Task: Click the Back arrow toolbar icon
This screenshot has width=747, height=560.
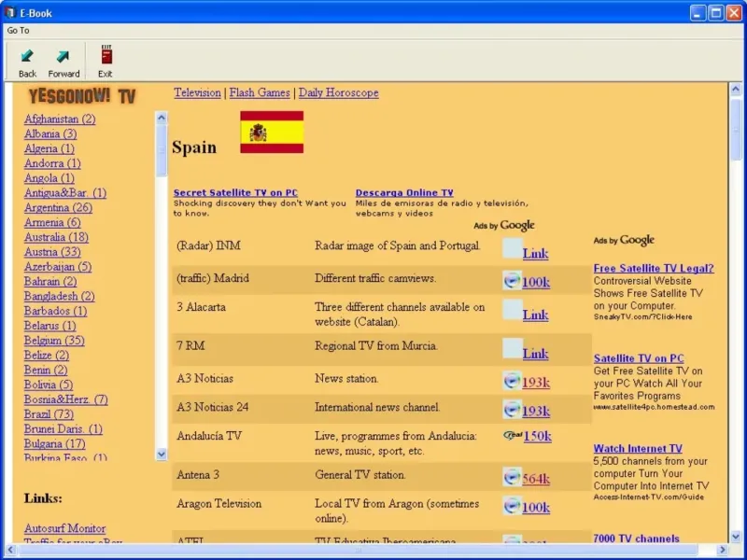Action: 27,56
